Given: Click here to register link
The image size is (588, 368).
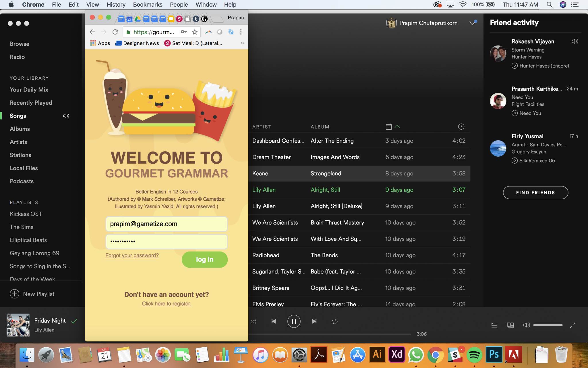Looking at the screenshot, I should 167,304.
